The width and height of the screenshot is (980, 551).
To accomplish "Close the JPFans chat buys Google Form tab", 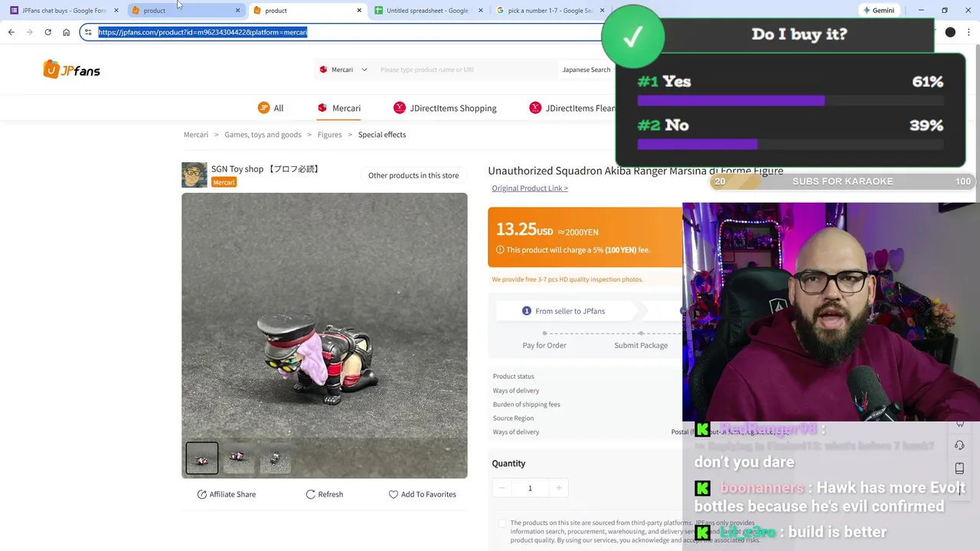I will point(116,10).
